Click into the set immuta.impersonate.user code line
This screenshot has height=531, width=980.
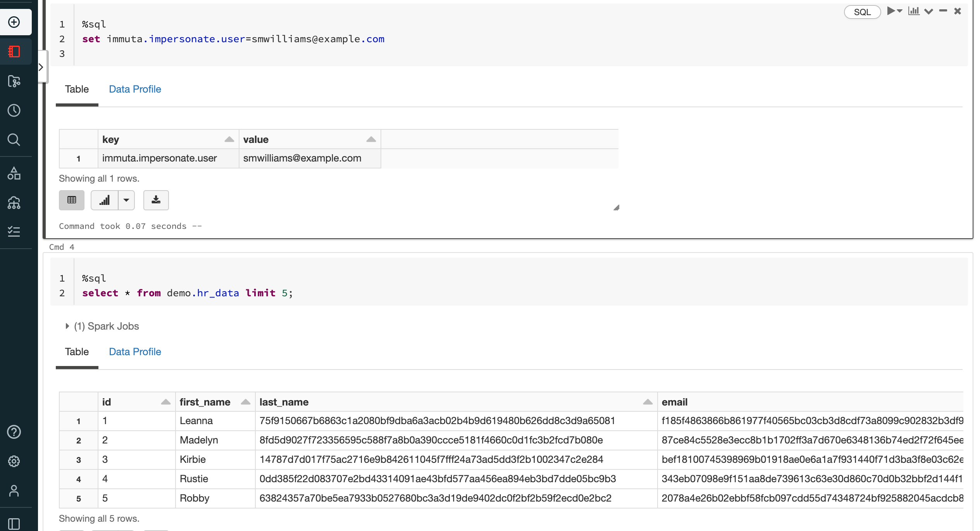click(233, 39)
